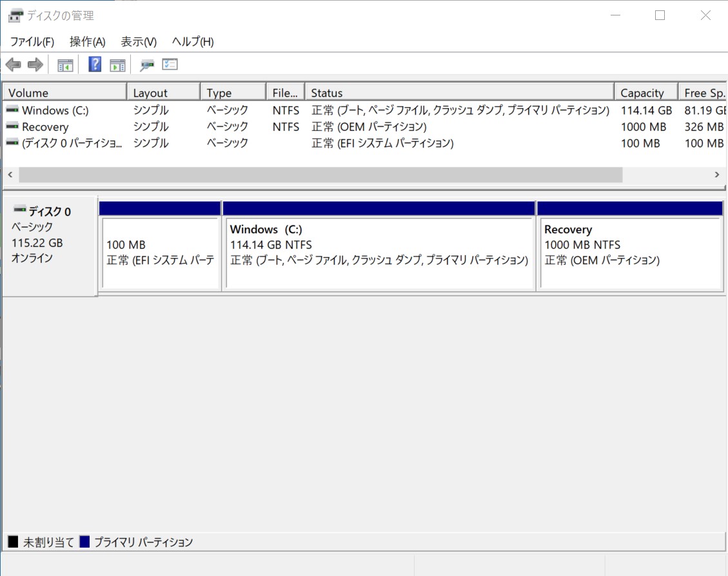
Task: Click NTFS cell in Windows (C:) row
Action: click(x=286, y=110)
